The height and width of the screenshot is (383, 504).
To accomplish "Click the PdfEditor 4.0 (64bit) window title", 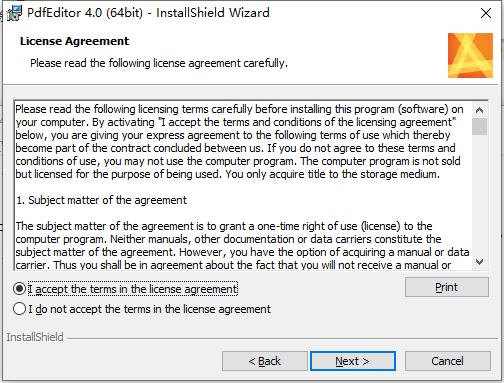I will pyautogui.click(x=148, y=13).
